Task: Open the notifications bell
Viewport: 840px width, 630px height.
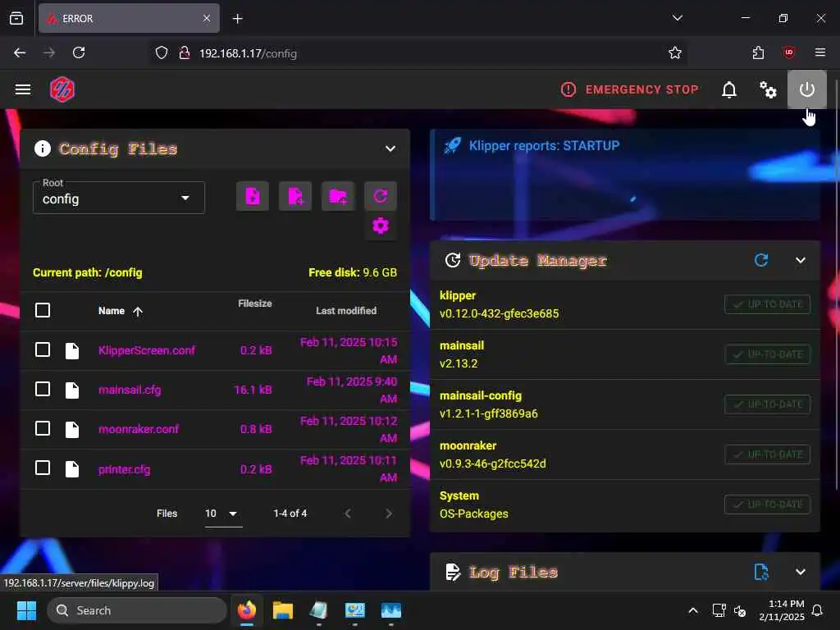Action: tap(729, 89)
